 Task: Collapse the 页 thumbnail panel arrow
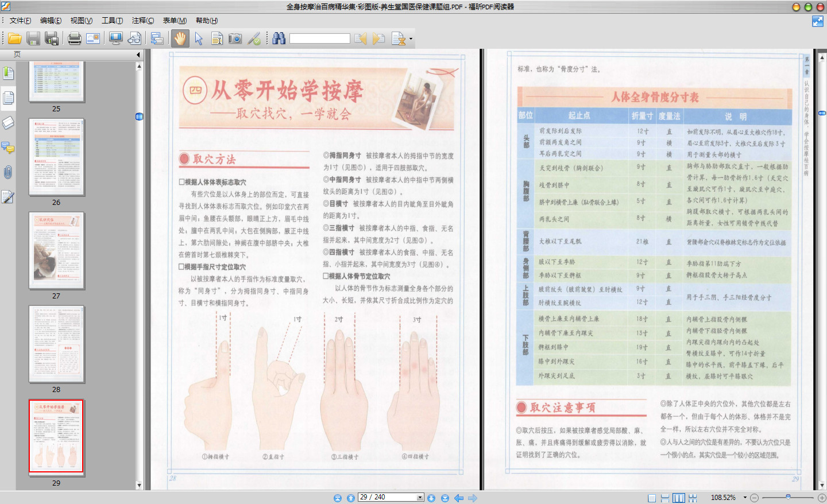(138, 55)
